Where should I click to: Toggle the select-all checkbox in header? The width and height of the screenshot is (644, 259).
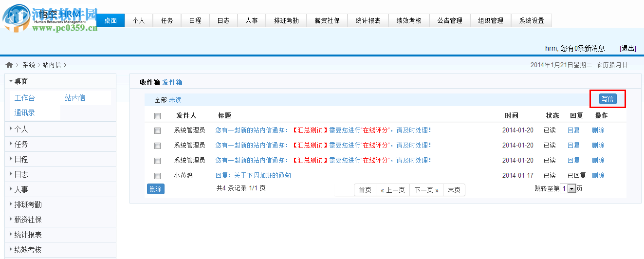coord(157,116)
